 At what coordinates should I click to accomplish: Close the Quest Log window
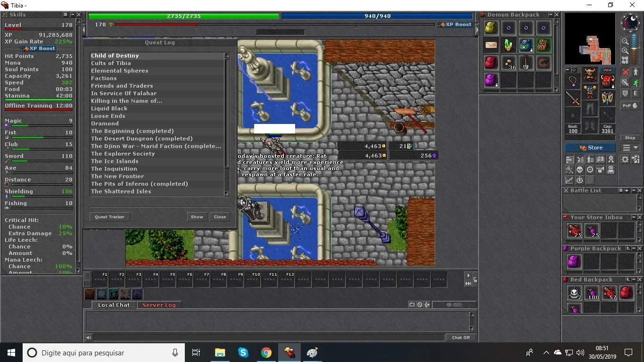coord(220,217)
